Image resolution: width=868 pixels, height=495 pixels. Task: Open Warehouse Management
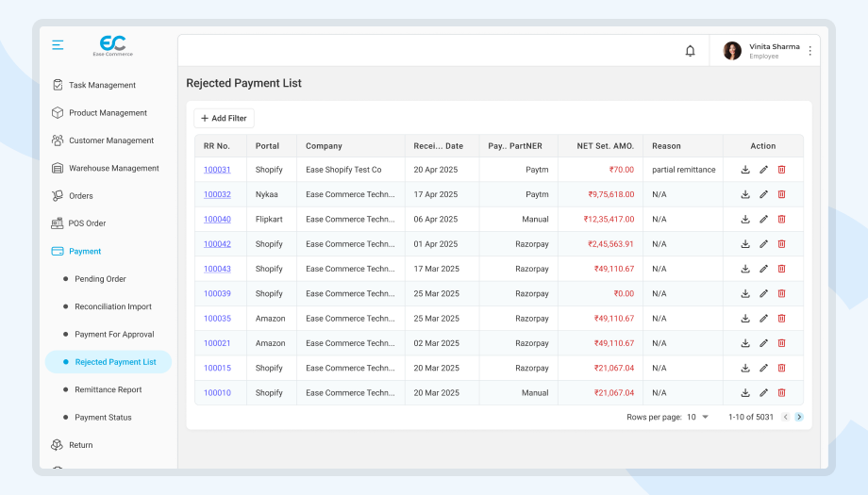tap(105, 168)
